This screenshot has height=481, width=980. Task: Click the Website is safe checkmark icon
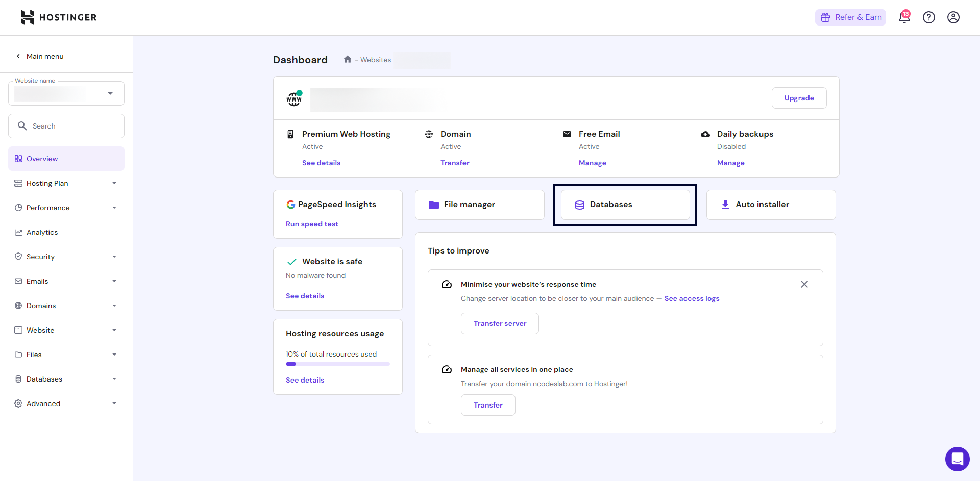(x=292, y=262)
